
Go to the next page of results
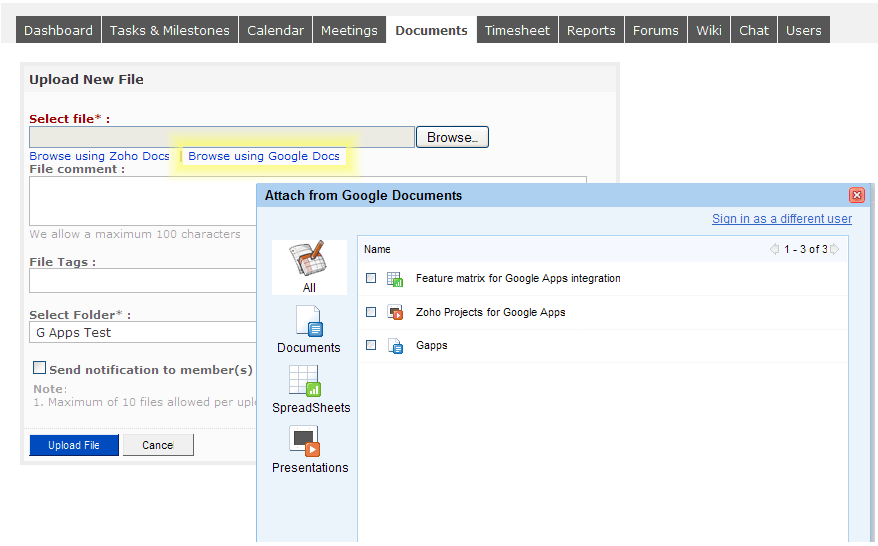[835, 249]
